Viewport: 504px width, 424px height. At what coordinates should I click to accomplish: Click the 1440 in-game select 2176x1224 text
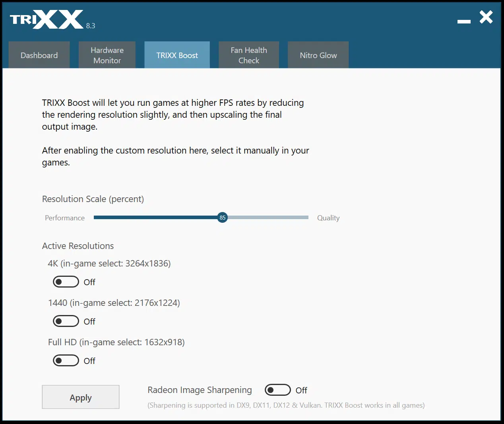(x=114, y=303)
